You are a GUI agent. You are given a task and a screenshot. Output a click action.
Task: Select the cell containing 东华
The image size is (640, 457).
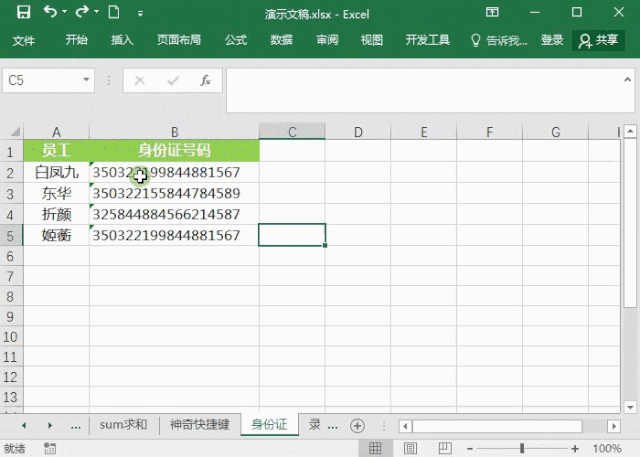(56, 193)
